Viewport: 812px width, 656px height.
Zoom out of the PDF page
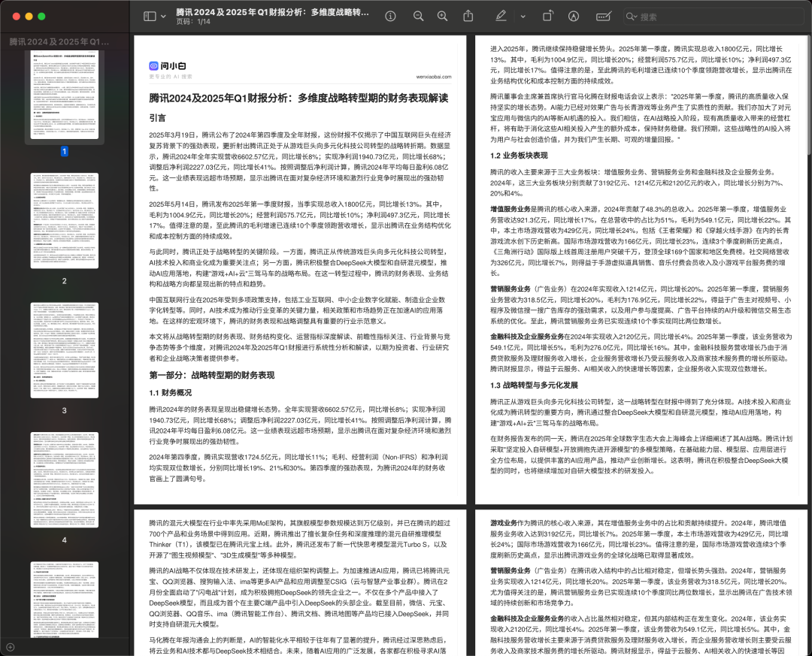pyautogui.click(x=419, y=17)
